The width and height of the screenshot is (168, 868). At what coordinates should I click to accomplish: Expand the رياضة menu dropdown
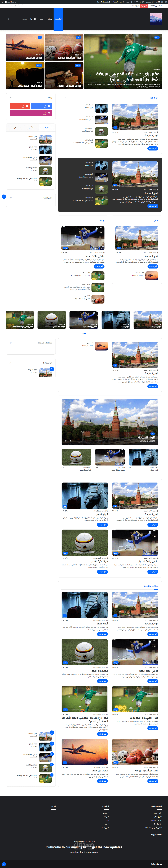tap(49, 19)
